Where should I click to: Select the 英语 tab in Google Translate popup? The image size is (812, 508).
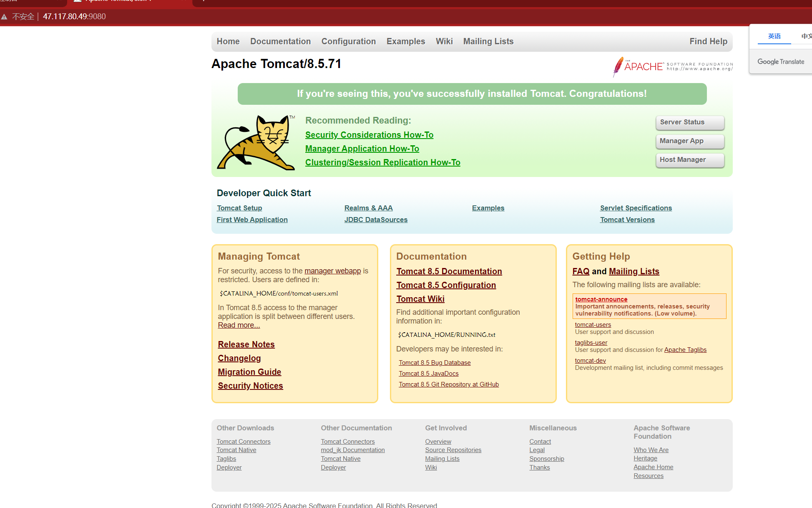coord(774,36)
